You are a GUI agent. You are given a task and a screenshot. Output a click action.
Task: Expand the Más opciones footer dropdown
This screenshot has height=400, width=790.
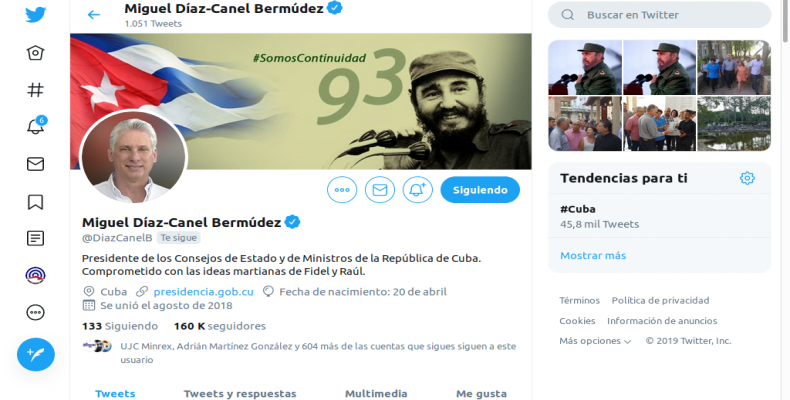pyautogui.click(x=595, y=341)
